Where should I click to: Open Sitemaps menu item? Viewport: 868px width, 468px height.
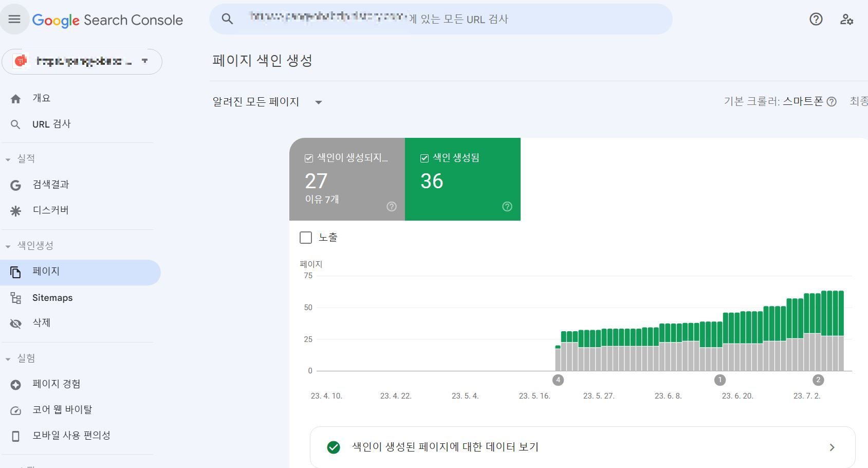coord(80,298)
